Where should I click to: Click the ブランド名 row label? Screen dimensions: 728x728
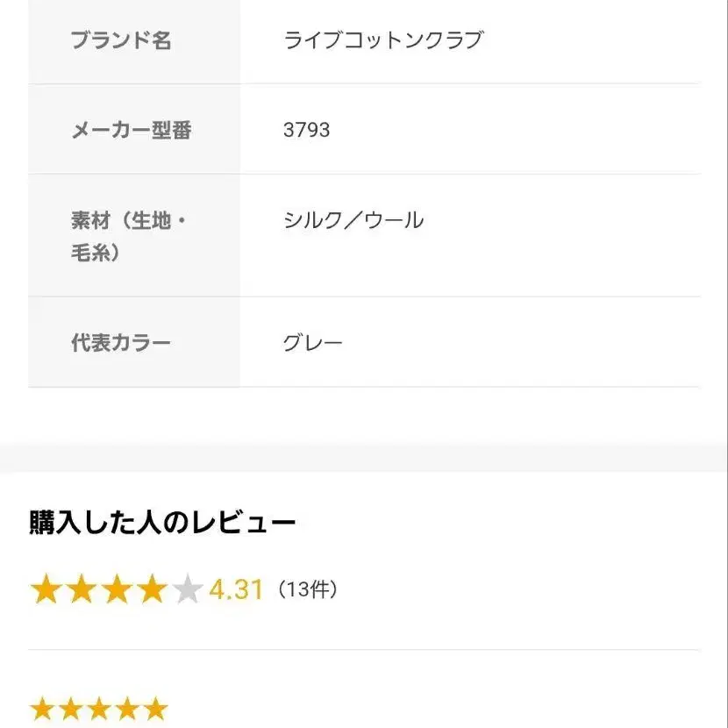pyautogui.click(x=121, y=40)
